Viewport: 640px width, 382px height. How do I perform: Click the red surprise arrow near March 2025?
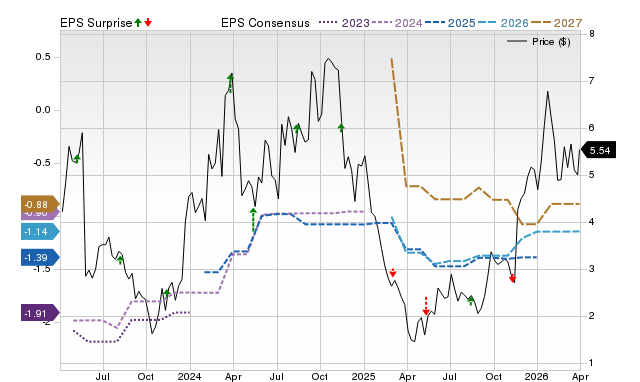click(x=393, y=273)
